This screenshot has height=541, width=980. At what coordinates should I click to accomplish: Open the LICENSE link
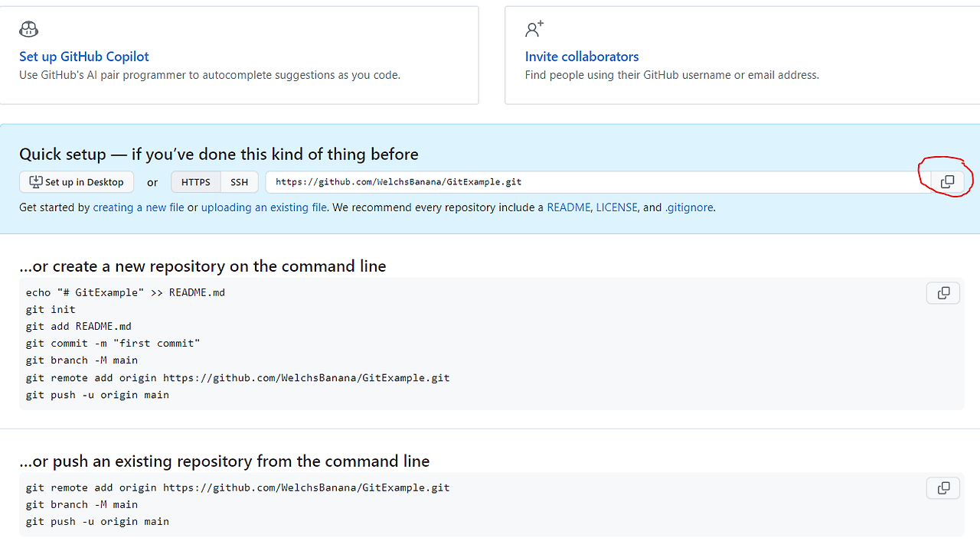617,207
